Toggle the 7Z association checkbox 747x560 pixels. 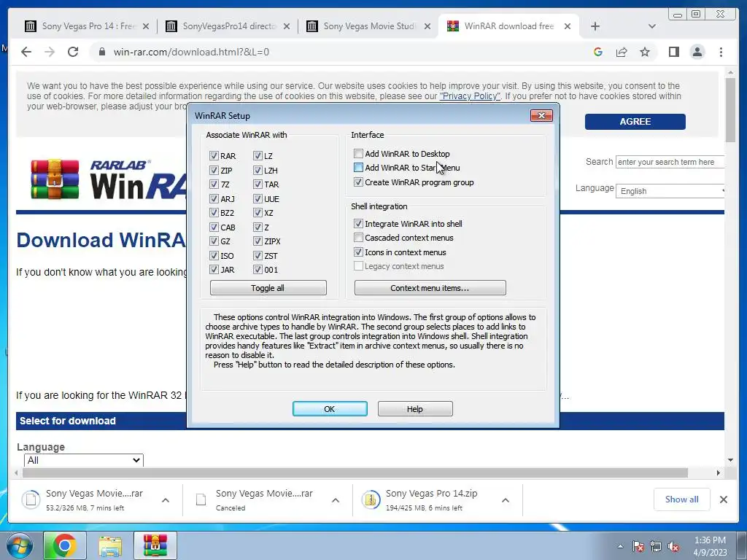(214, 184)
